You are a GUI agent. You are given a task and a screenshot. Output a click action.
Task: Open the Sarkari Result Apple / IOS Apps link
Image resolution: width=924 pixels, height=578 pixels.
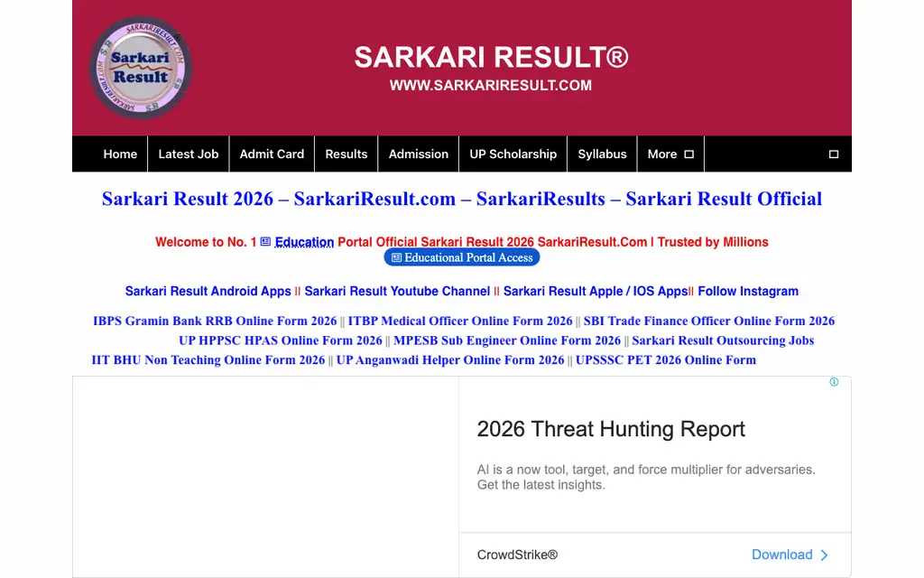point(596,292)
